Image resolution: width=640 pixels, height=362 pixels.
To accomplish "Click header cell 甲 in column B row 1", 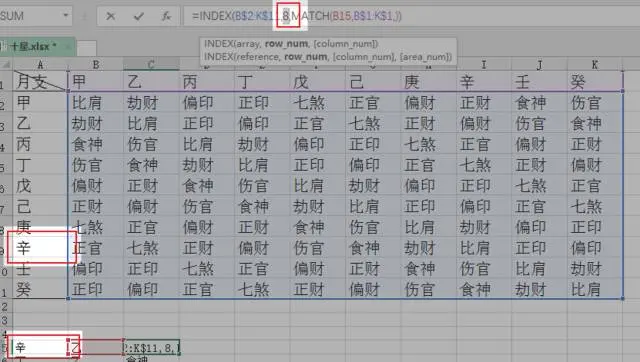I will point(96,82).
